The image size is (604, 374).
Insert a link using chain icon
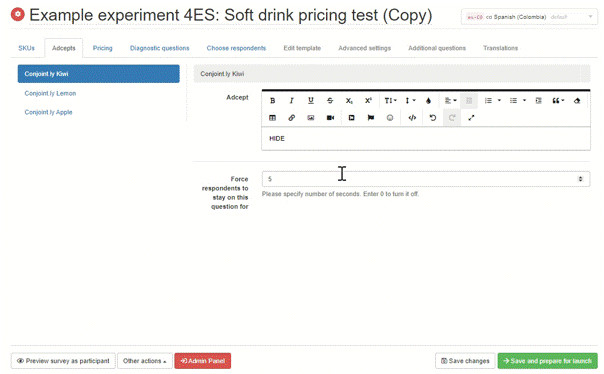click(292, 118)
